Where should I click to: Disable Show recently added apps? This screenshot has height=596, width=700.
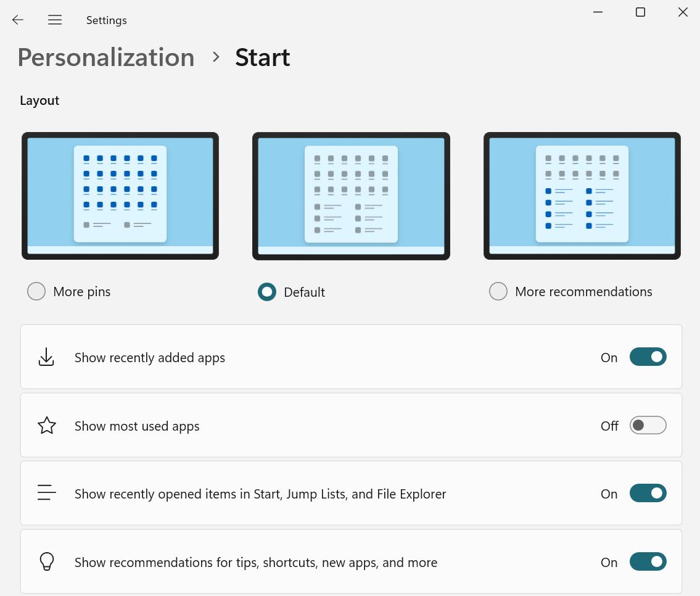(648, 357)
